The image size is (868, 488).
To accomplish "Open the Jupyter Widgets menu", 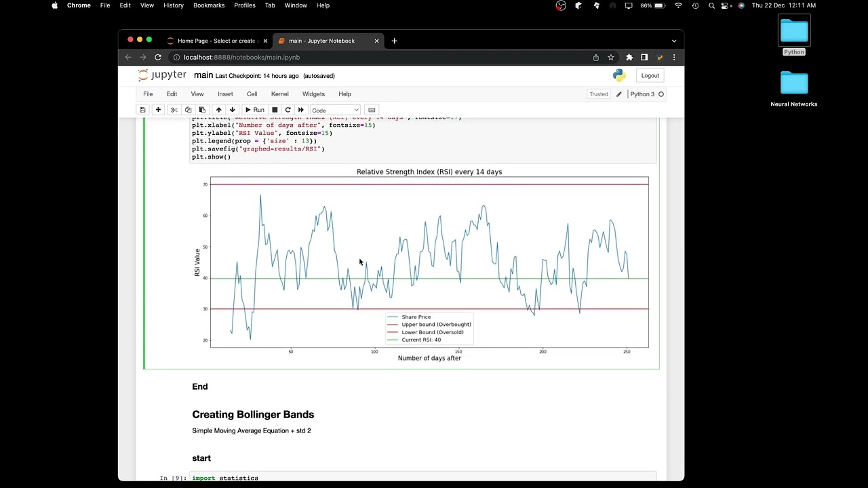I will point(313,94).
